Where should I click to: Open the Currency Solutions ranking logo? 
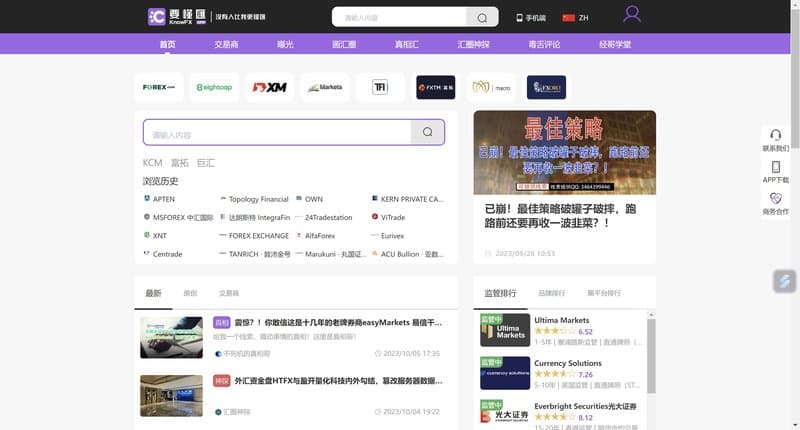[505, 373]
